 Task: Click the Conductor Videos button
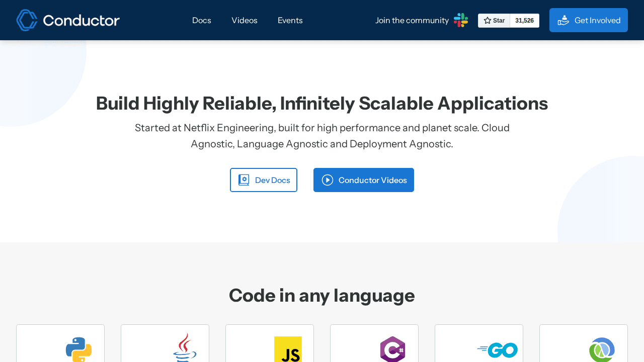coord(364,180)
